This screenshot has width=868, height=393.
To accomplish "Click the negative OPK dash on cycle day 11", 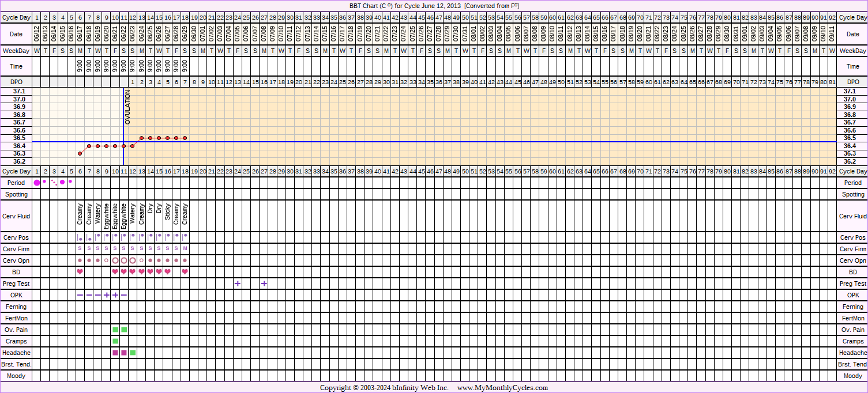I will (x=124, y=295).
